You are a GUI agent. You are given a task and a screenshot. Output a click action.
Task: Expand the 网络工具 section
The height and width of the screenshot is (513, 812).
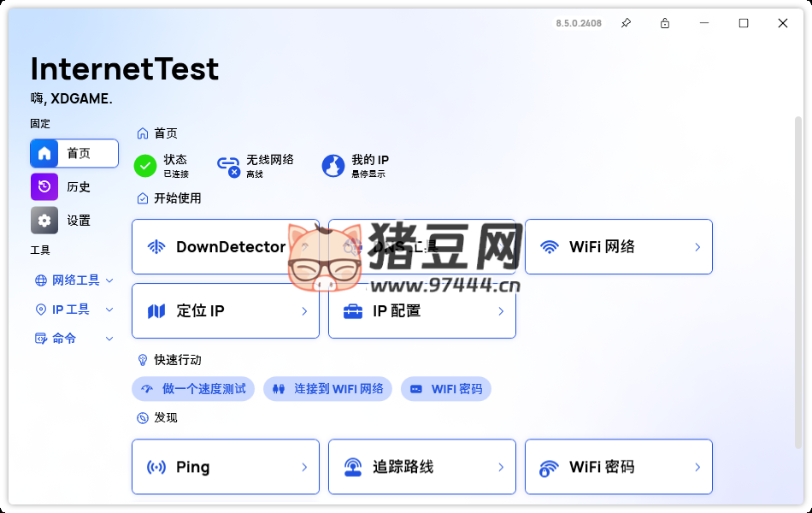pyautogui.click(x=73, y=280)
